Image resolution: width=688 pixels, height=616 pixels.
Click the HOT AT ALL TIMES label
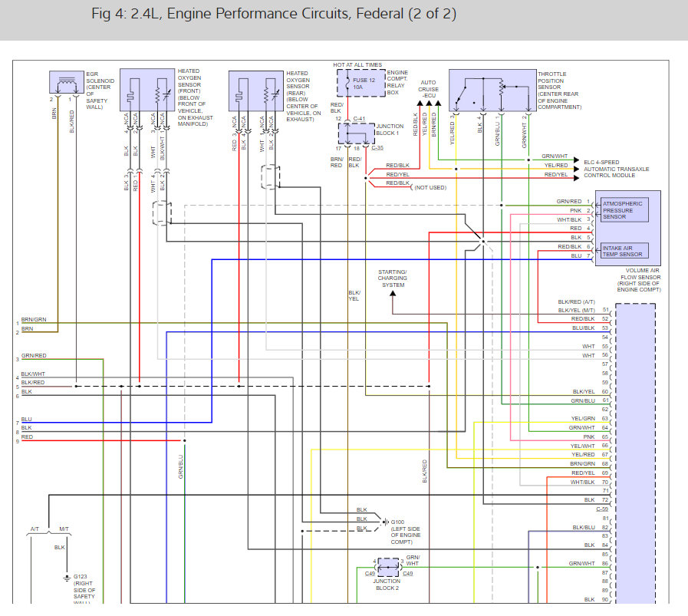357,64
